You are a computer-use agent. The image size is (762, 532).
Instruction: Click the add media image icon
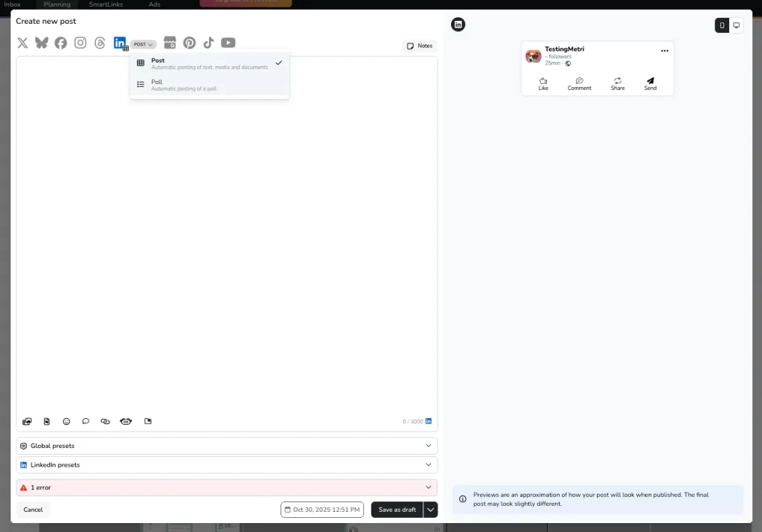tap(28, 421)
